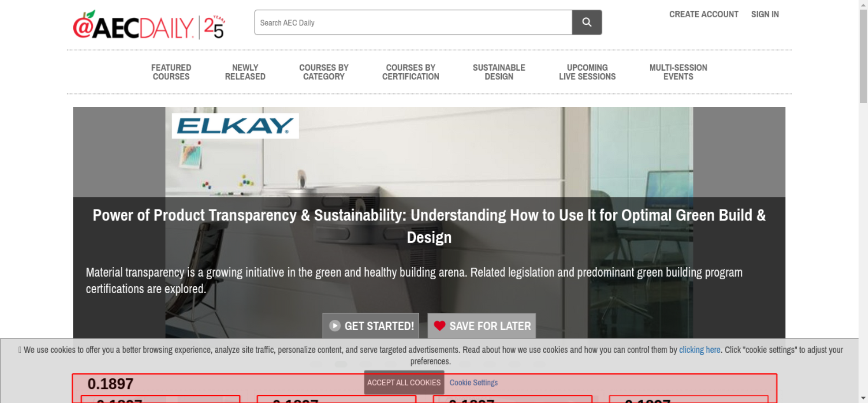The width and height of the screenshot is (868, 403).
Task: Click the play icon on Get Started
Action: click(335, 326)
